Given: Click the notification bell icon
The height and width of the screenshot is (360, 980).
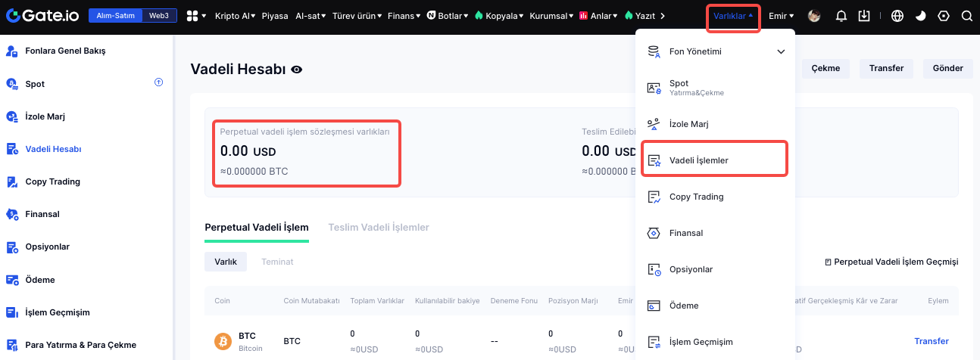Looking at the screenshot, I should point(841,16).
